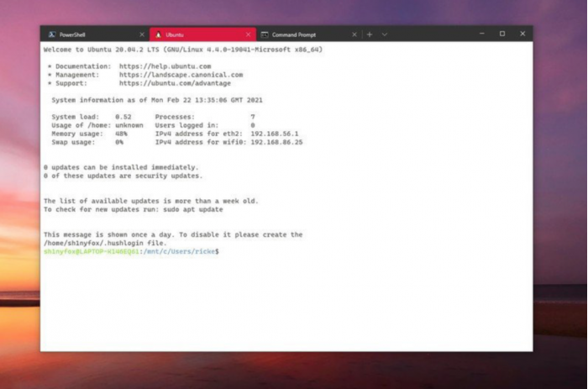
Task: Click the https://help.ubuntu.com link
Action: [x=165, y=66]
